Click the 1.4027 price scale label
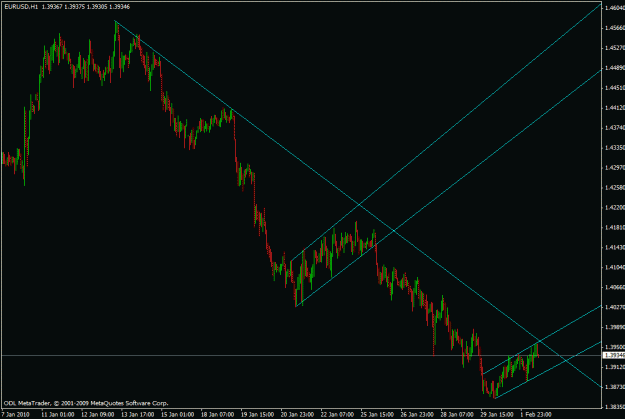This screenshot has width=625, height=419. 615,307
